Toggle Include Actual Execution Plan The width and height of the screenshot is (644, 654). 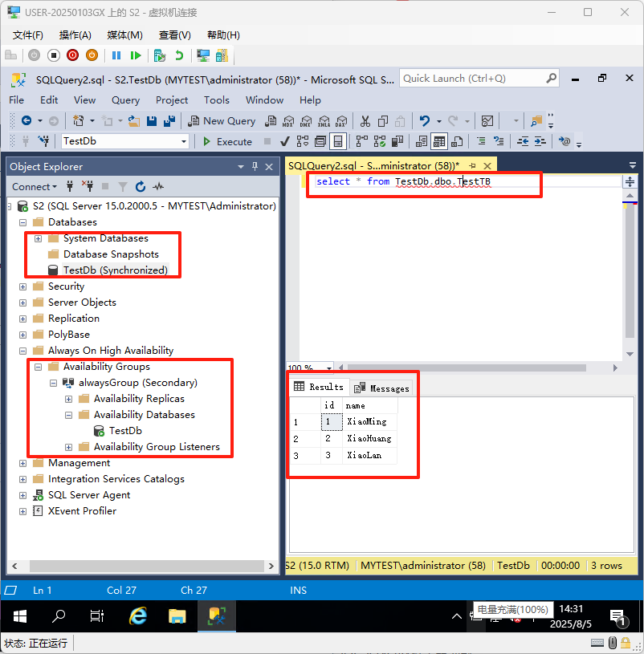tap(362, 142)
